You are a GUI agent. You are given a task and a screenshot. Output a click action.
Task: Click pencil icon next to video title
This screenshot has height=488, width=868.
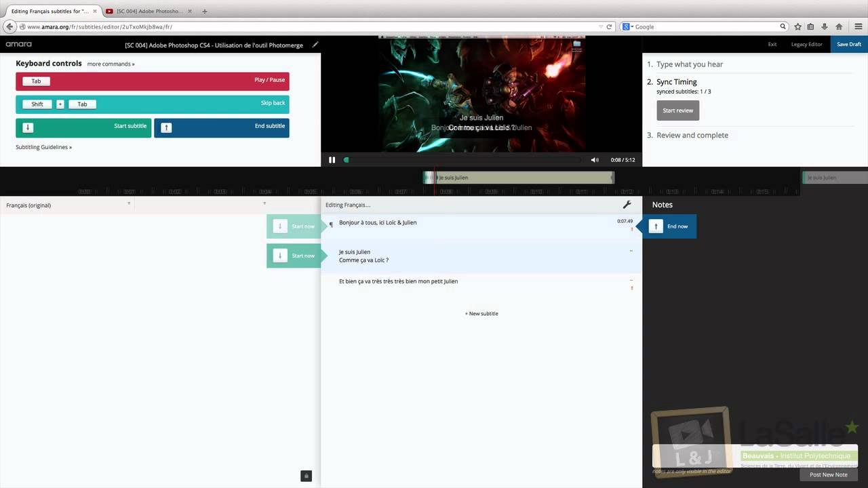pyautogui.click(x=315, y=44)
